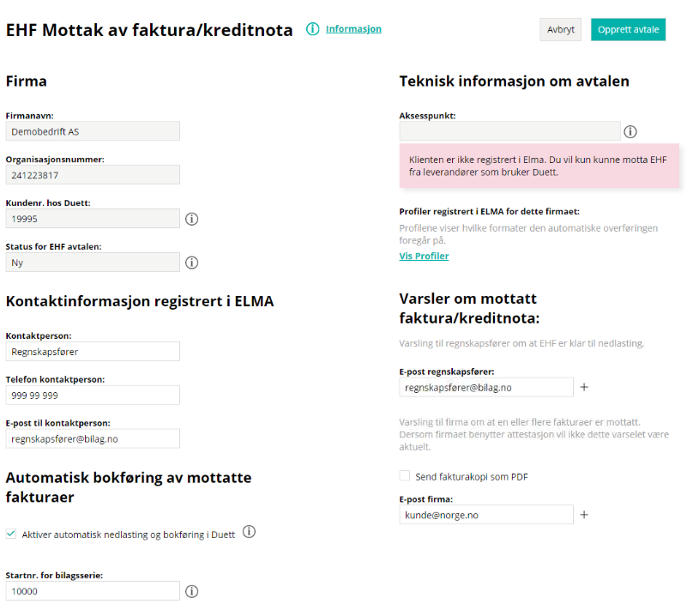Click the Telefon kontaktperson field
The height and width of the screenshot is (616, 693).
93,396
